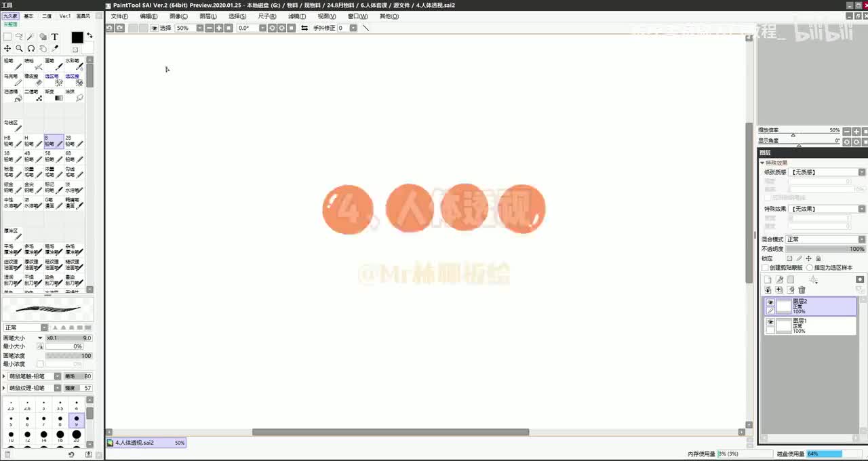Toggle lock transparency pixels icon
Screen dimensions: 868x461
[x=789, y=258]
